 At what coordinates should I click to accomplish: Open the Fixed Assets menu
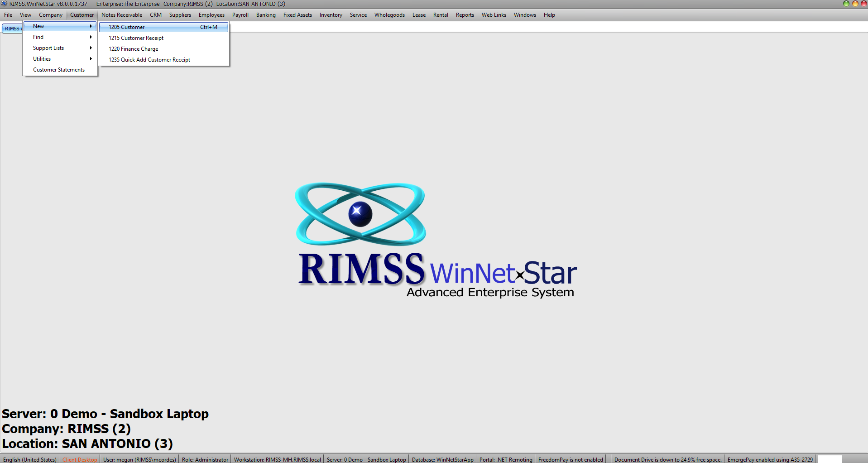pos(297,15)
